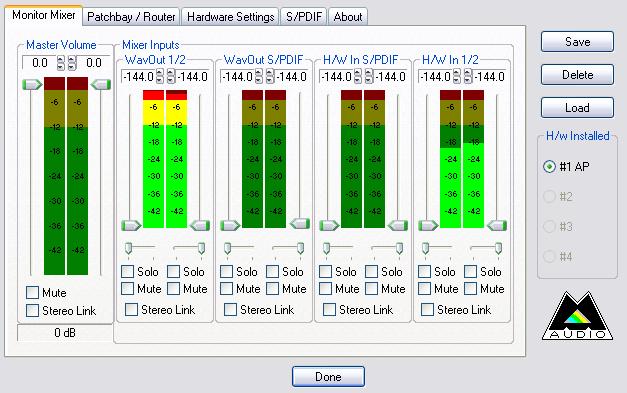This screenshot has height=393, width=627.
Task: Click WavOut S/PDIF left pan slider thumb
Action: [x=228, y=248]
